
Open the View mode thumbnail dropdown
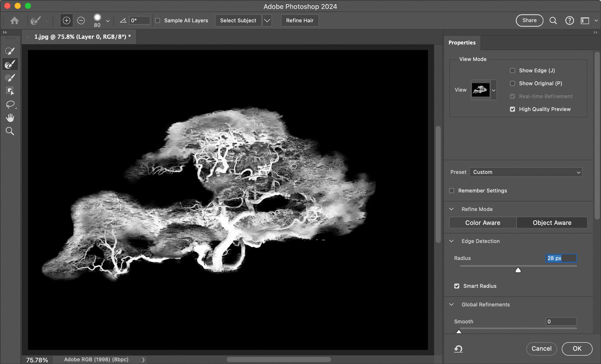click(x=494, y=90)
